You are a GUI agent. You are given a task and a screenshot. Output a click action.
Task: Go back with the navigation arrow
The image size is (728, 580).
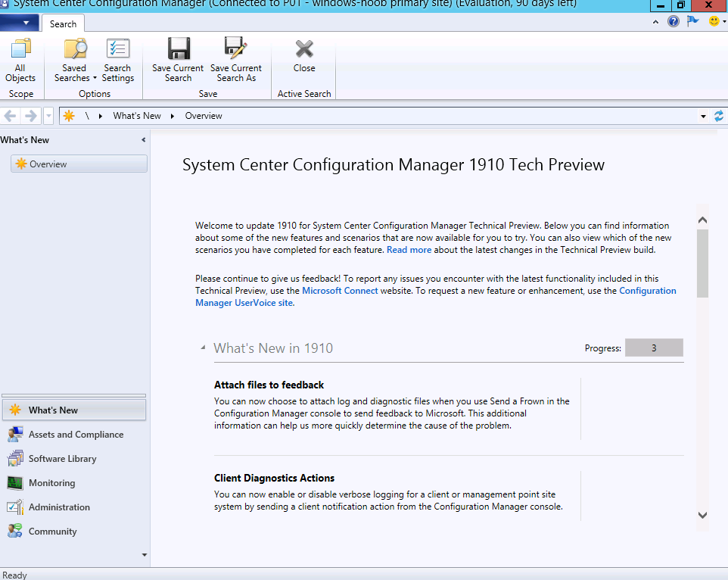coord(10,116)
